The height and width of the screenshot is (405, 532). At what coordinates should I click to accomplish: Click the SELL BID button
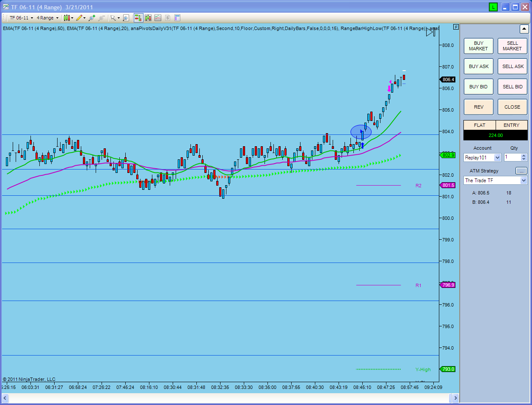(x=512, y=87)
